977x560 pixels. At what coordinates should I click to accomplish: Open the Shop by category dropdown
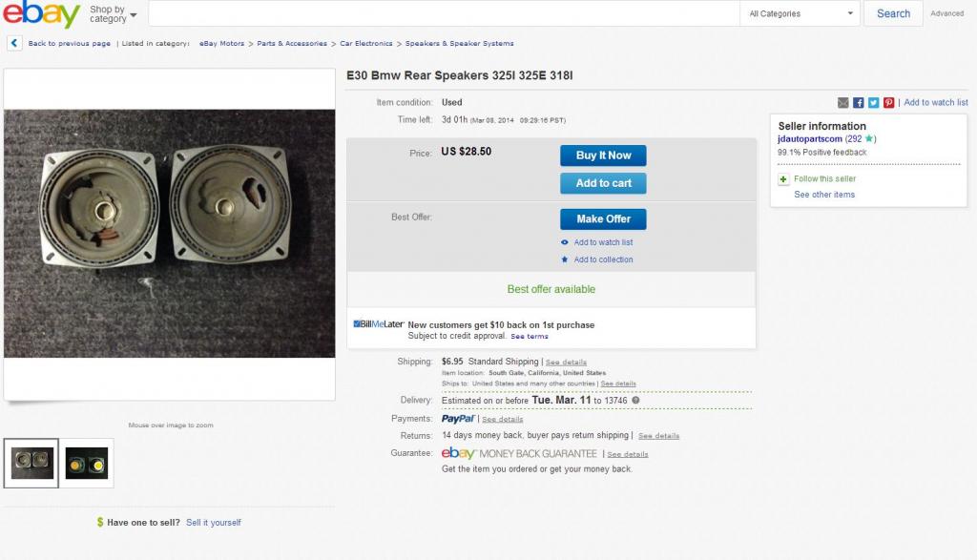pos(113,14)
